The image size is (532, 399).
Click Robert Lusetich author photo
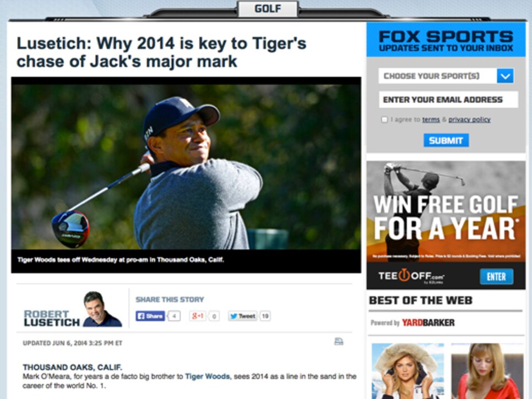(102, 309)
